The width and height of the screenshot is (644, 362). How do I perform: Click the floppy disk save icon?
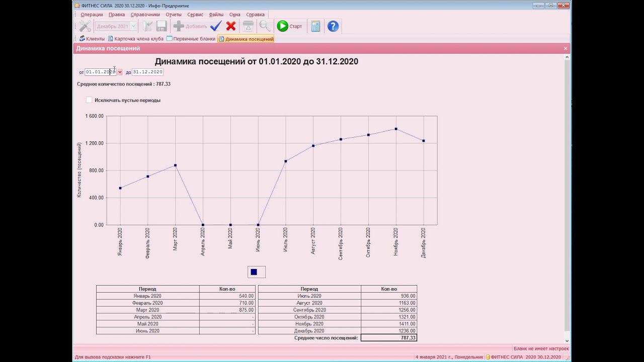162,26
